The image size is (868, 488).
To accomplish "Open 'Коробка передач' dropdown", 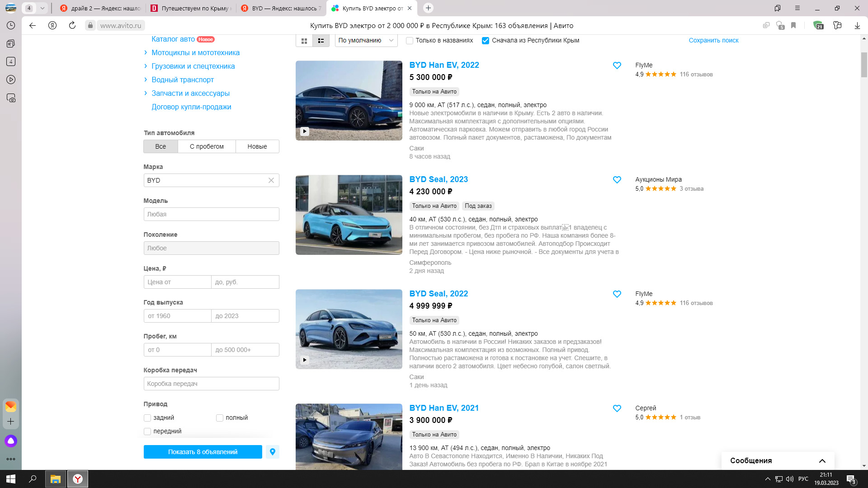I will click(x=211, y=384).
